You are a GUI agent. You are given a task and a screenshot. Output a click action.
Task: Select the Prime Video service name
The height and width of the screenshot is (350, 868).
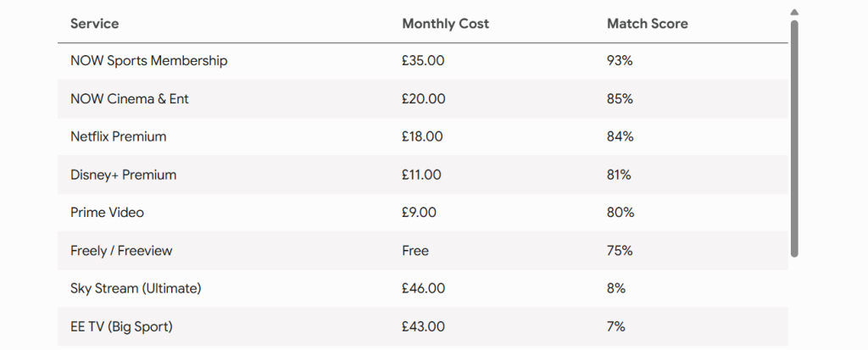tap(108, 213)
